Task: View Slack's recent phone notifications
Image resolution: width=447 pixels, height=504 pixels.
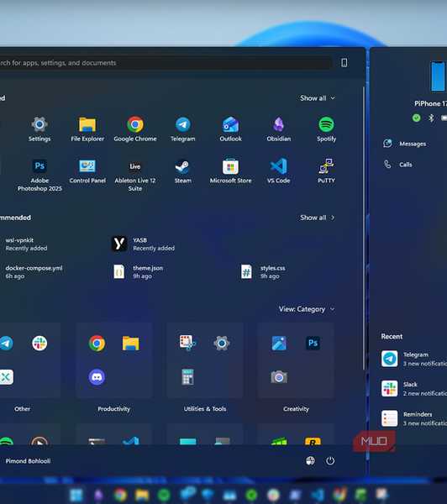Action: [x=414, y=388]
